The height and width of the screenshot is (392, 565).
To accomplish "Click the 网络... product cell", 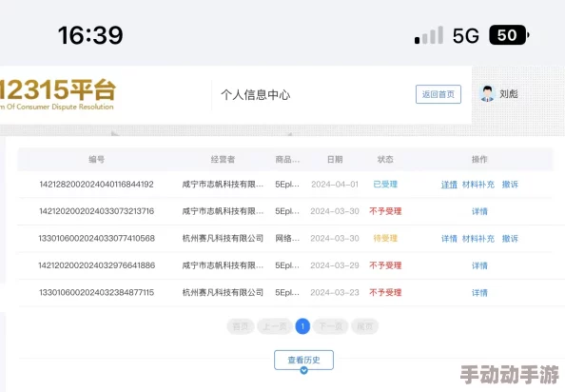I will pyautogui.click(x=287, y=239).
